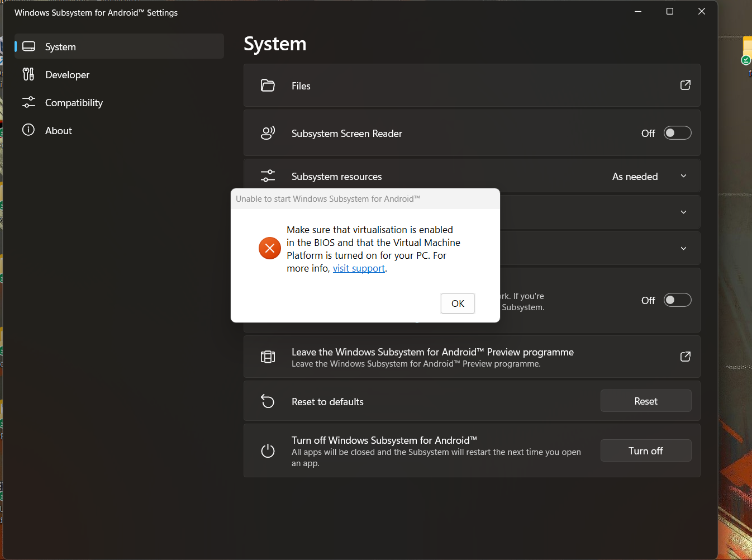Image resolution: width=752 pixels, height=560 pixels.
Task: Click OK in the error dialog
Action: (458, 303)
